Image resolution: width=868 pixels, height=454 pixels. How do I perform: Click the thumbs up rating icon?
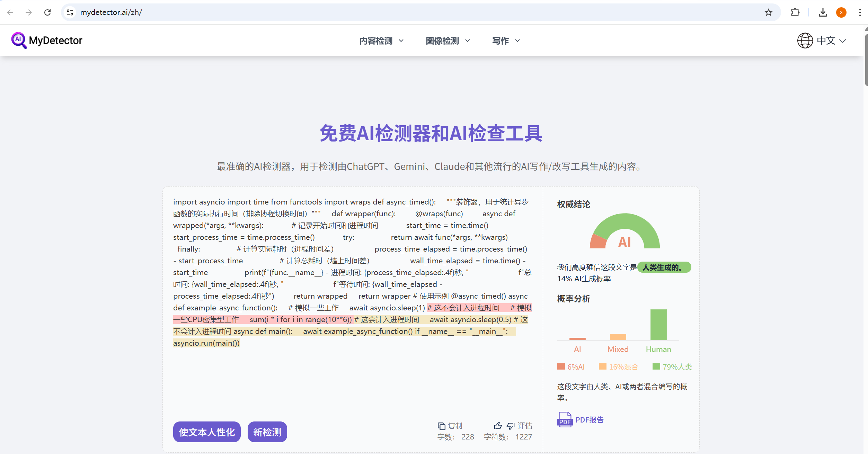498,426
